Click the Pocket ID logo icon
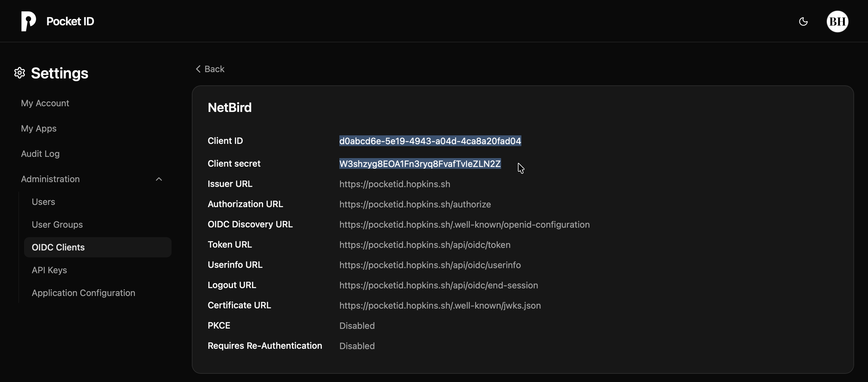868x382 pixels. [x=28, y=21]
